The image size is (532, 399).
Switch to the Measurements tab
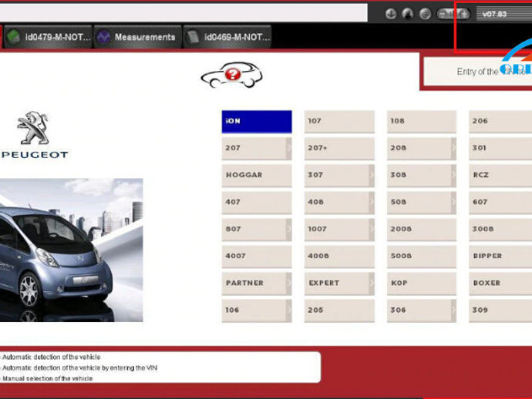click(137, 37)
